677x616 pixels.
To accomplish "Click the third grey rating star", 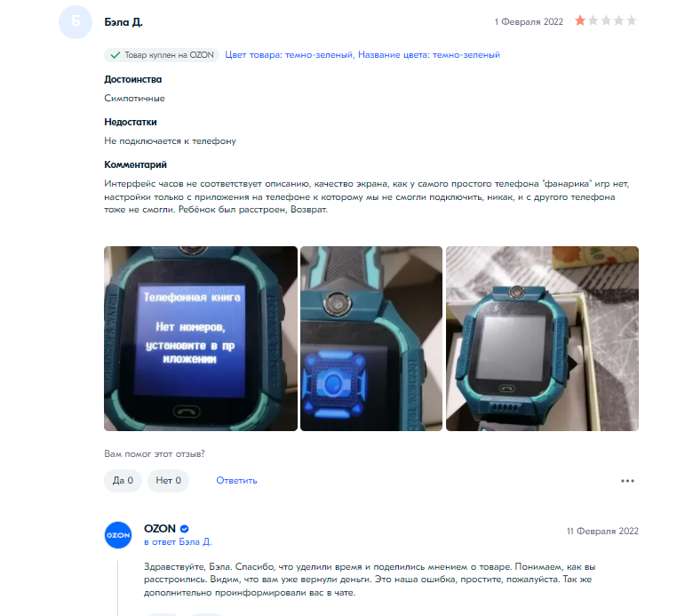I will tap(606, 20).
